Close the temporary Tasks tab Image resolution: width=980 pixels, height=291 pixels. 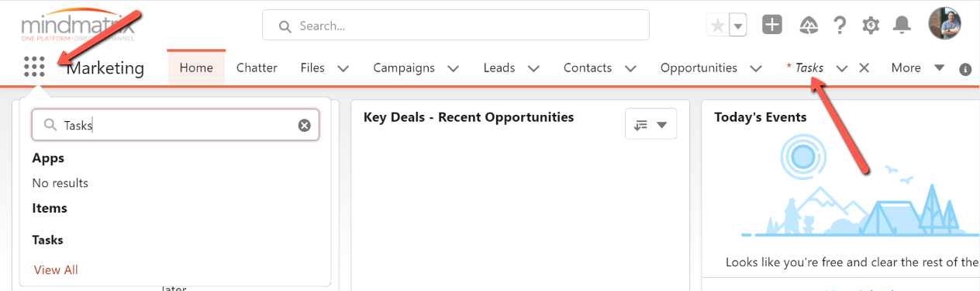click(864, 68)
